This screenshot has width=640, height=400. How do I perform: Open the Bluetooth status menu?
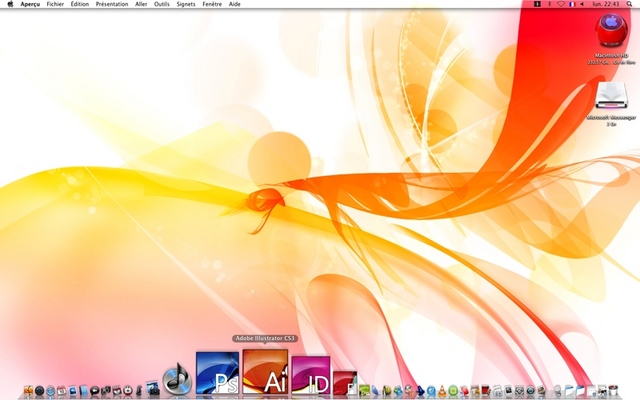coord(549,4)
